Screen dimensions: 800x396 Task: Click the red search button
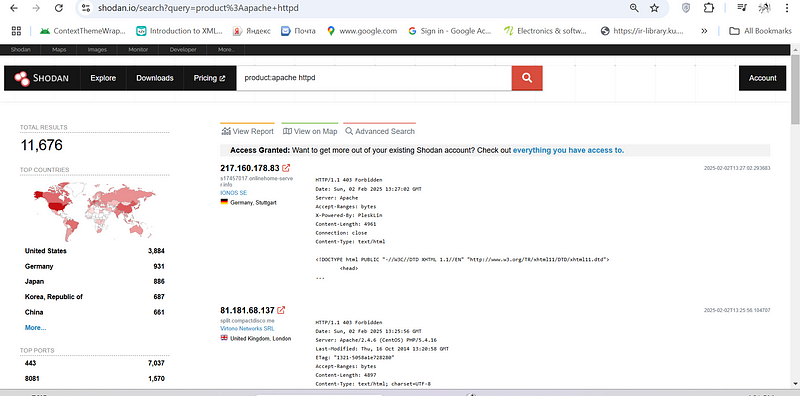(x=527, y=78)
